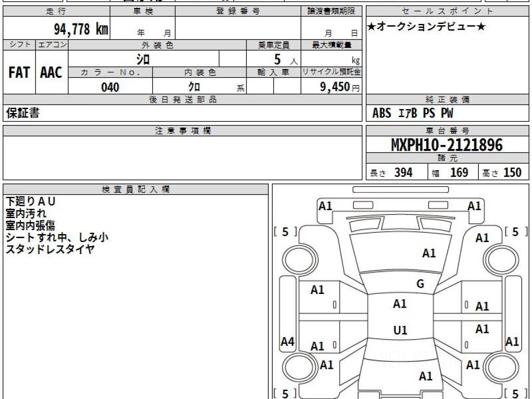Viewport: 532px width, 399px height.
Task: Click the color number 040
Action: 110,87
